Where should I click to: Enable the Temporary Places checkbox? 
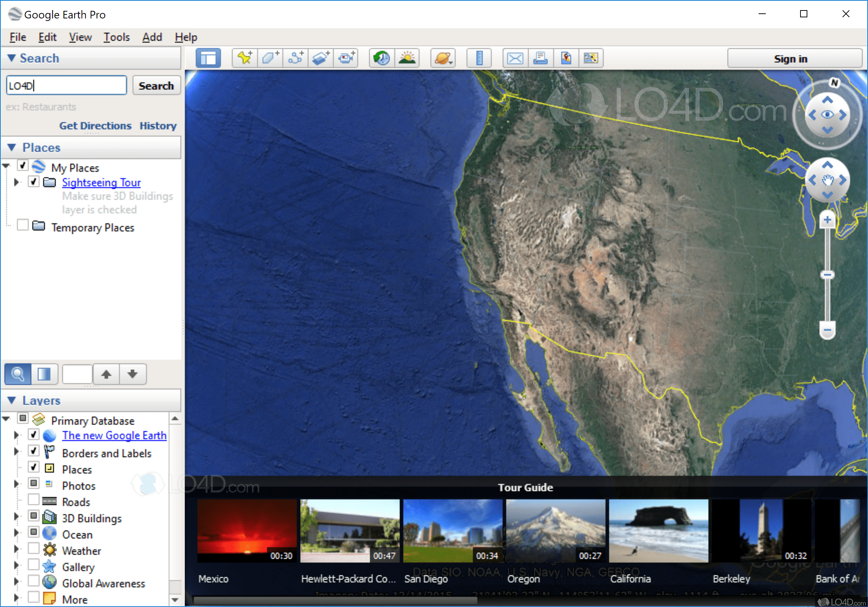point(23,225)
